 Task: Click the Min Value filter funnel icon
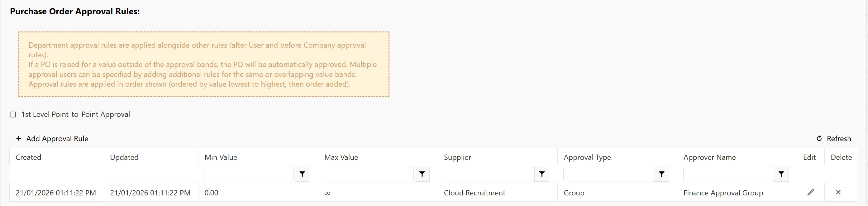[x=302, y=174]
